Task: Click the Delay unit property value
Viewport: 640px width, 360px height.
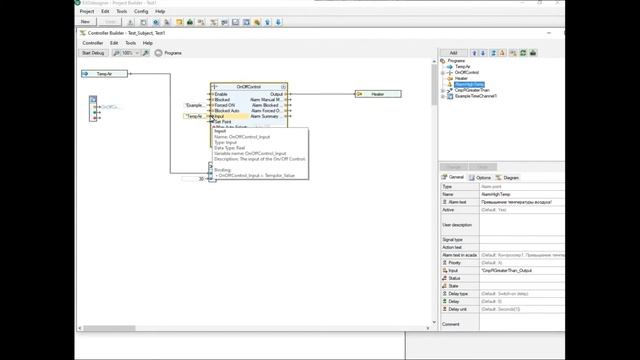Action: (x=522, y=309)
